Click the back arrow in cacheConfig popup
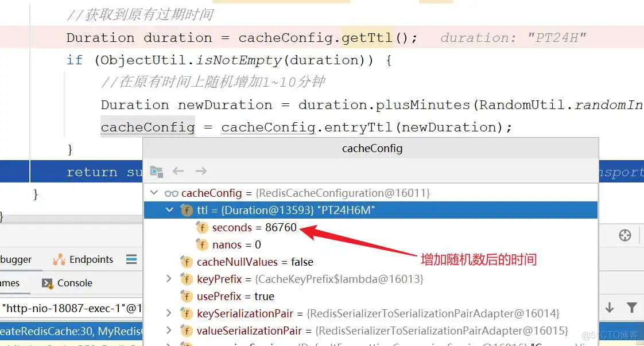 pos(179,171)
